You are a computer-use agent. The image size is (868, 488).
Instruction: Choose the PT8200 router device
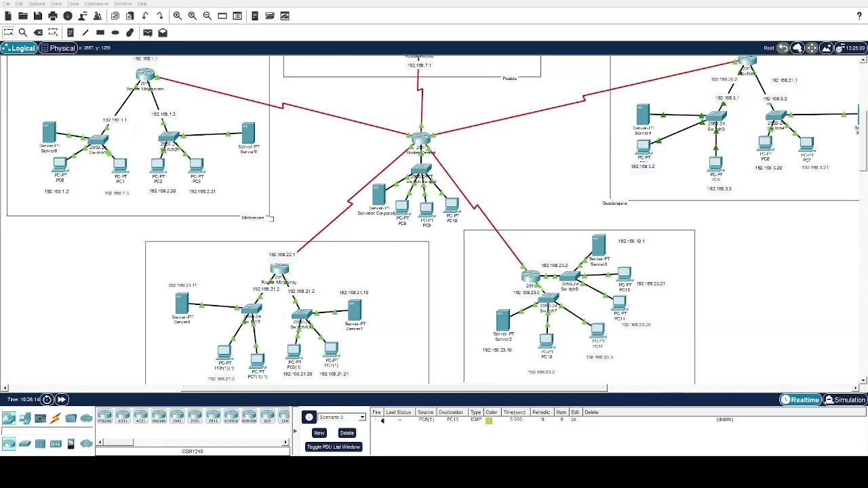click(x=104, y=417)
